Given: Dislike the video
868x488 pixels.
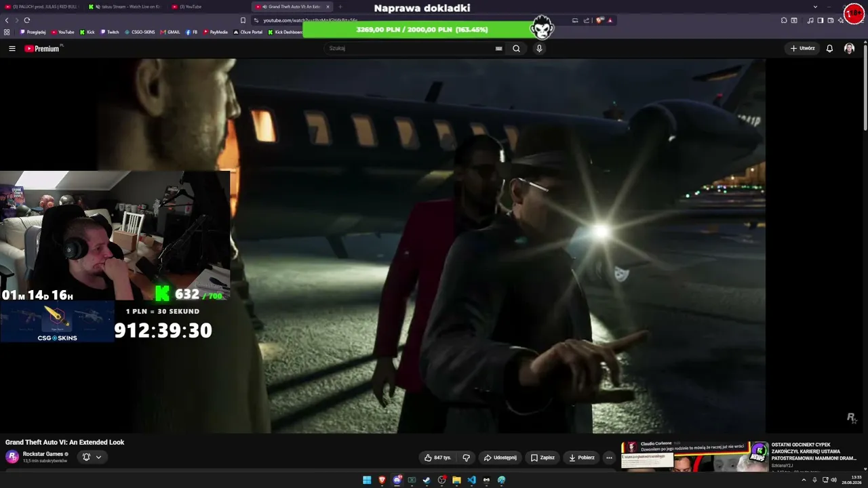Looking at the screenshot, I should click(466, 457).
